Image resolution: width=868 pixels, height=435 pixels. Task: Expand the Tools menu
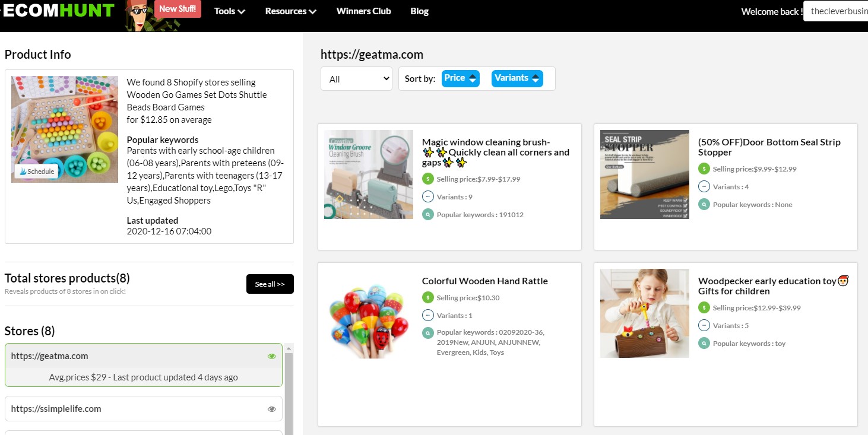tap(229, 11)
